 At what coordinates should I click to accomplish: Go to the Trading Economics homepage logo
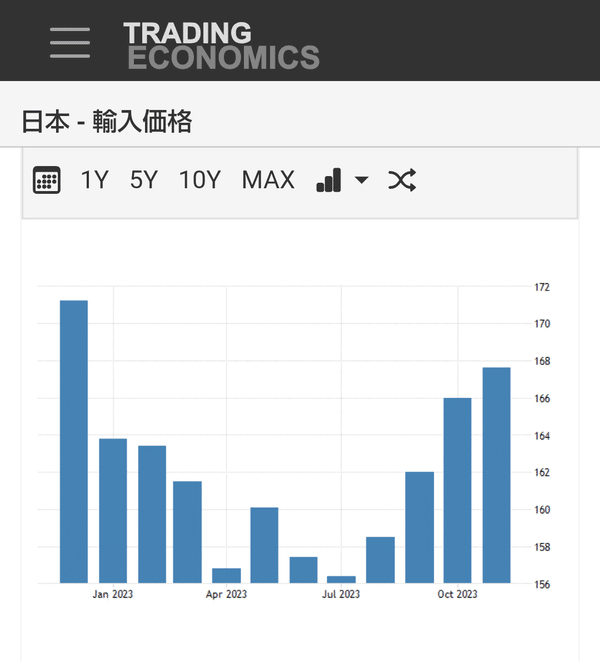pyautogui.click(x=221, y=46)
